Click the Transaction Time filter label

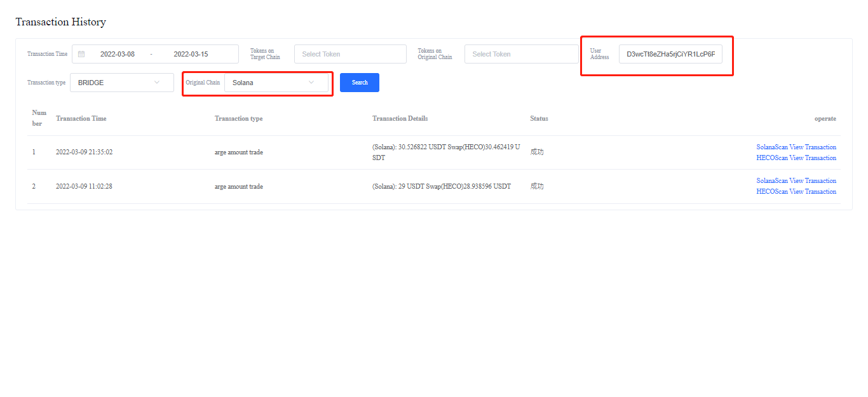click(47, 54)
